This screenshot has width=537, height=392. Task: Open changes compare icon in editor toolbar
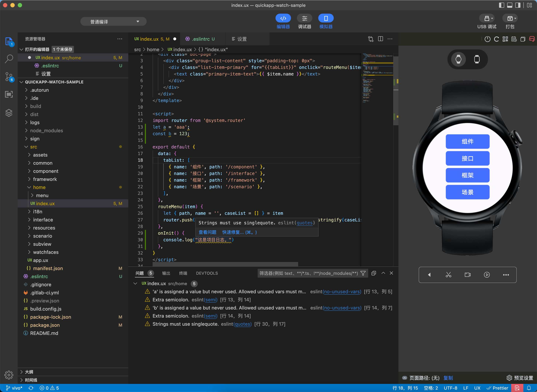click(x=371, y=39)
